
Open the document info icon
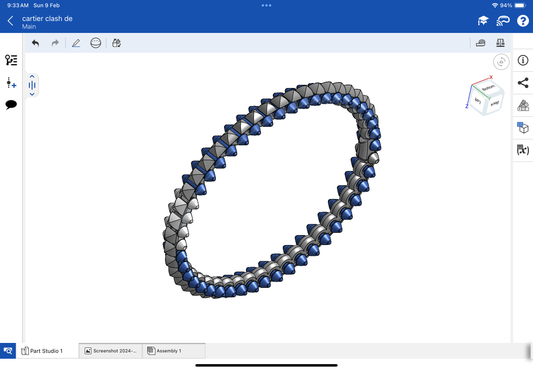[523, 60]
